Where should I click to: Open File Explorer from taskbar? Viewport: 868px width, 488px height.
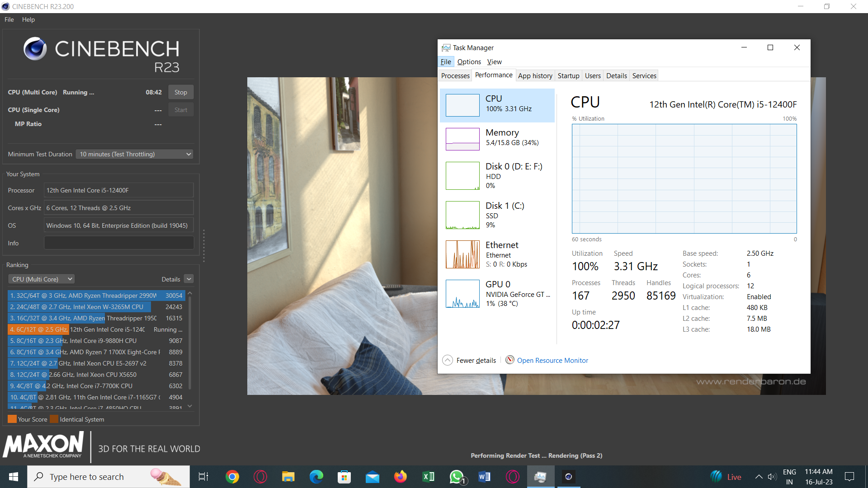click(288, 477)
